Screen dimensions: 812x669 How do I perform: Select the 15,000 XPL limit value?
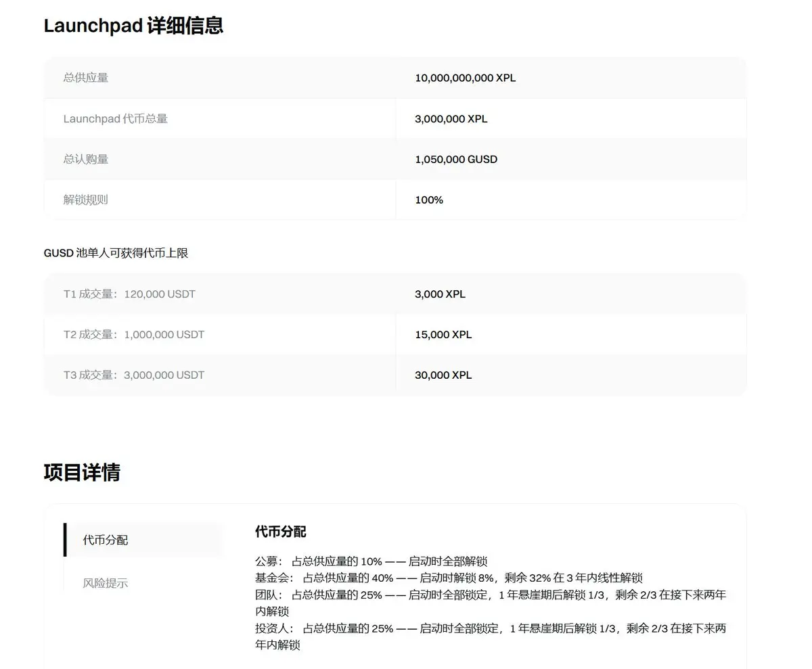coord(443,335)
